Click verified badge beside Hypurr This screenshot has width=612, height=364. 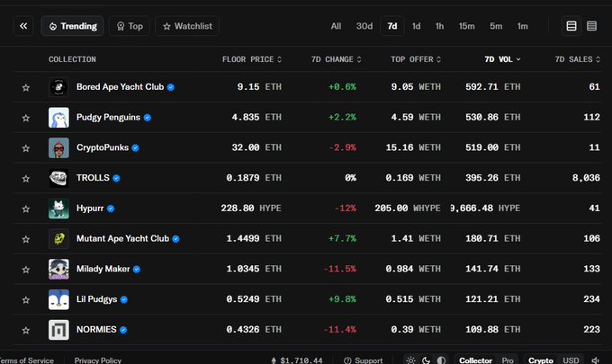pyautogui.click(x=111, y=209)
